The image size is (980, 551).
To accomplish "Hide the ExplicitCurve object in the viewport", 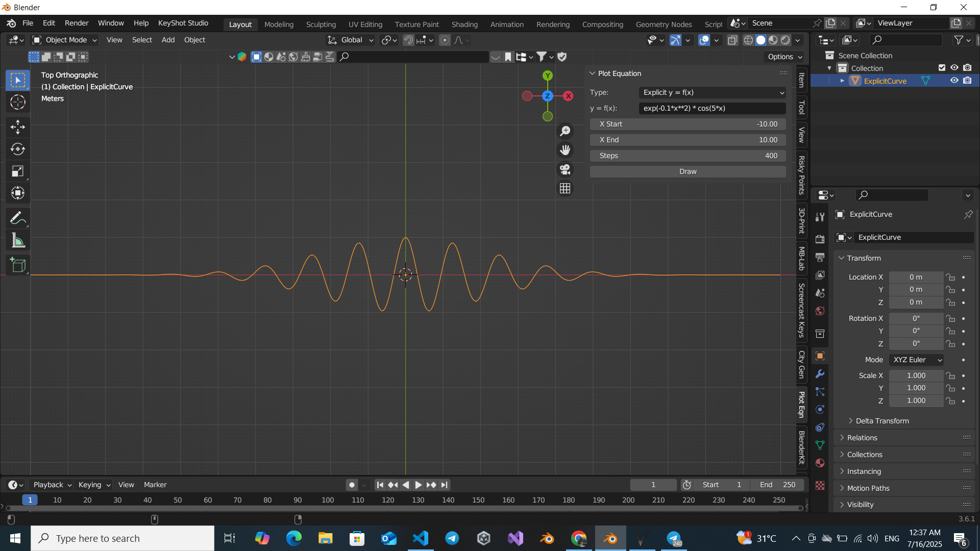I will pyautogui.click(x=954, y=80).
